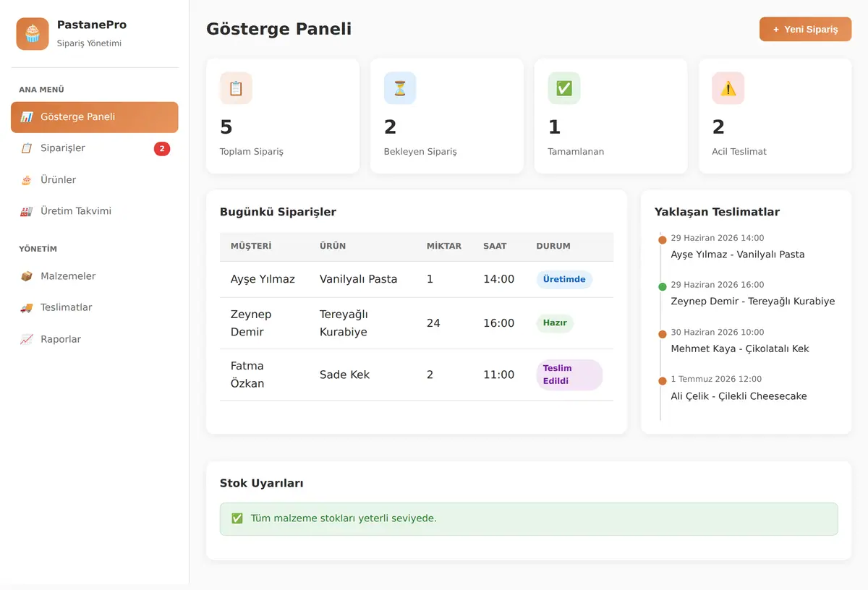The height and width of the screenshot is (590, 868).
Task: Click the trend chart icon beside Raporlar
Action: (27, 339)
